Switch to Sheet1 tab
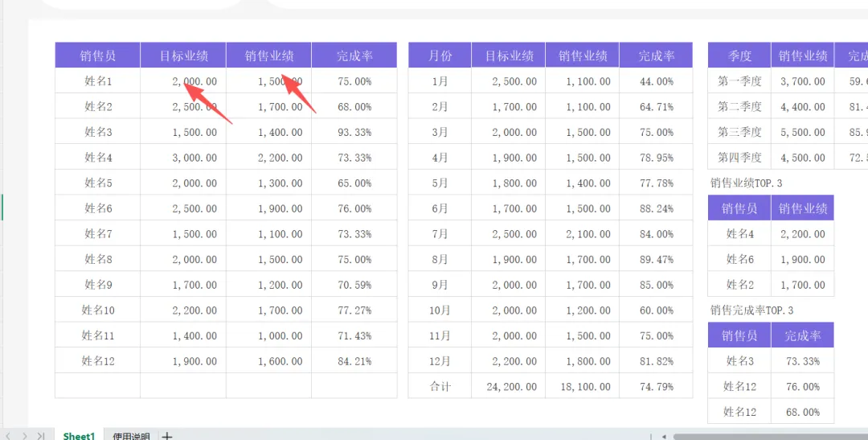 (79, 435)
